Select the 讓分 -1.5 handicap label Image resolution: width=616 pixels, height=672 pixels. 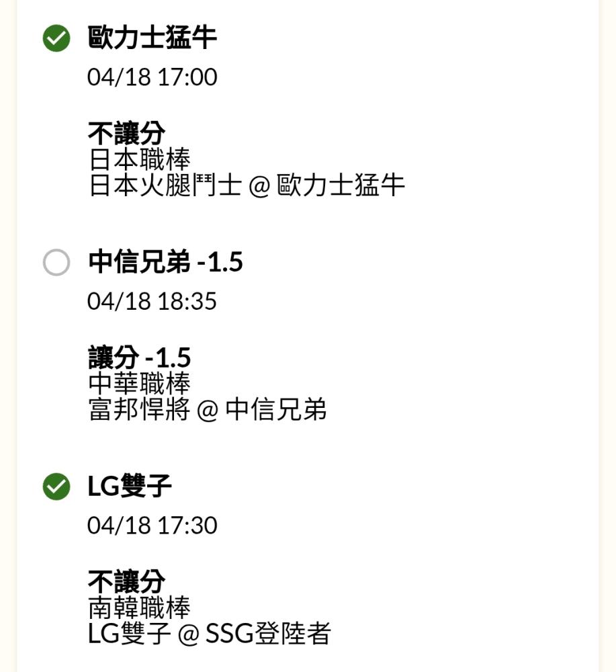coord(139,358)
